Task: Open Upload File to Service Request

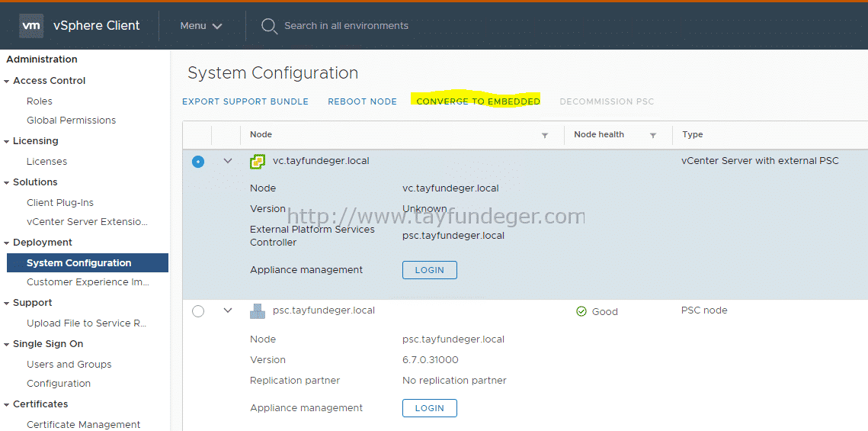Action: [86, 323]
